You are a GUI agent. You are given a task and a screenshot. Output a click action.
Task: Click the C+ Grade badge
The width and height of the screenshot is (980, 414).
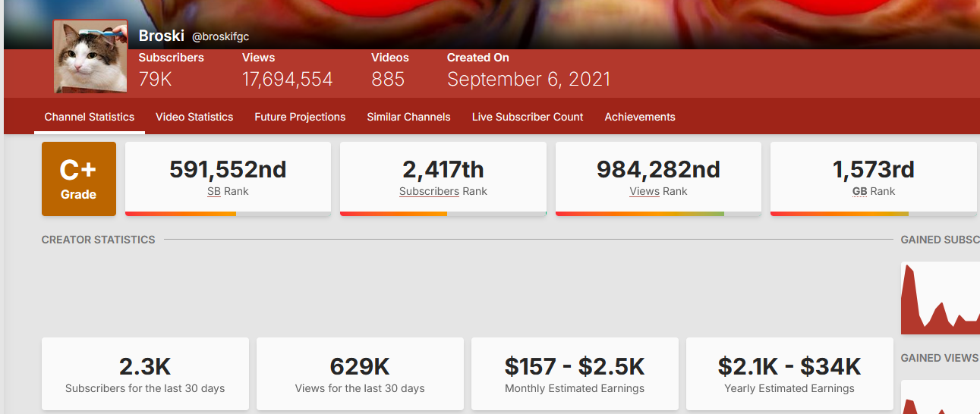pyautogui.click(x=79, y=179)
